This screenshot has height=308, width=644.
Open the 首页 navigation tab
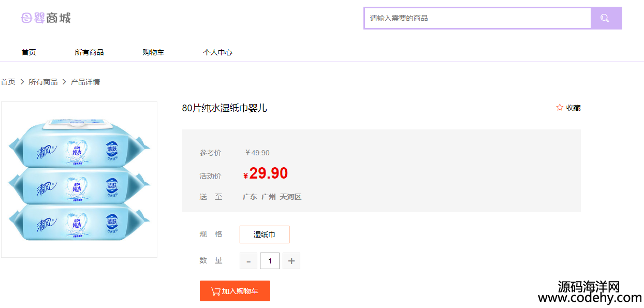(x=29, y=52)
